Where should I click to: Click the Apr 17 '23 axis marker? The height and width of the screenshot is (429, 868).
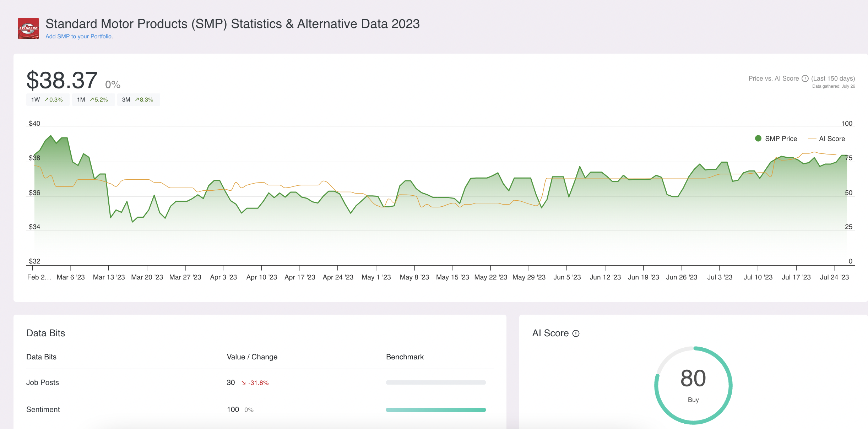(x=300, y=277)
